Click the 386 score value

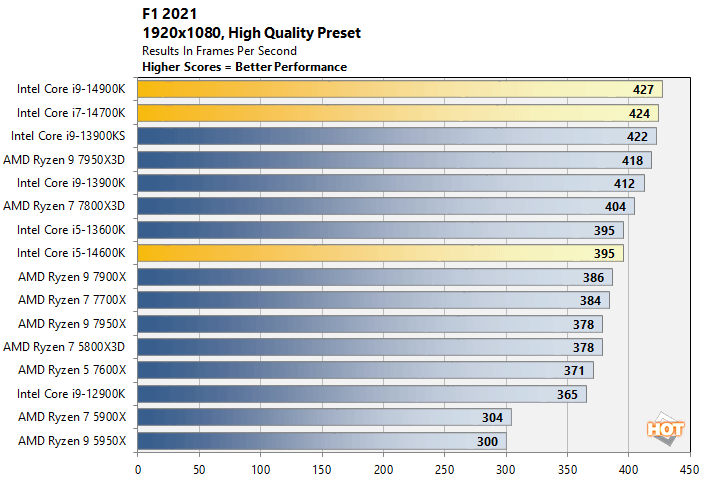click(593, 278)
